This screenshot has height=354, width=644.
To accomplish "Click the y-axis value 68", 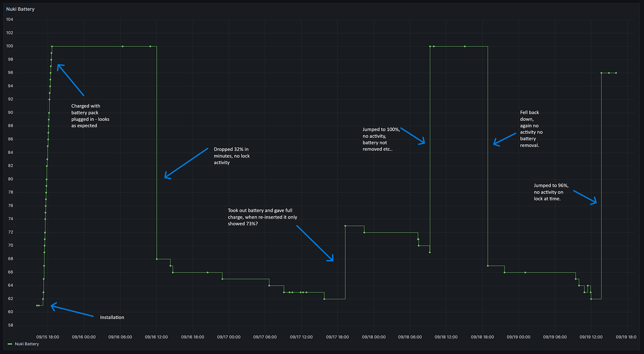I will tap(10, 259).
